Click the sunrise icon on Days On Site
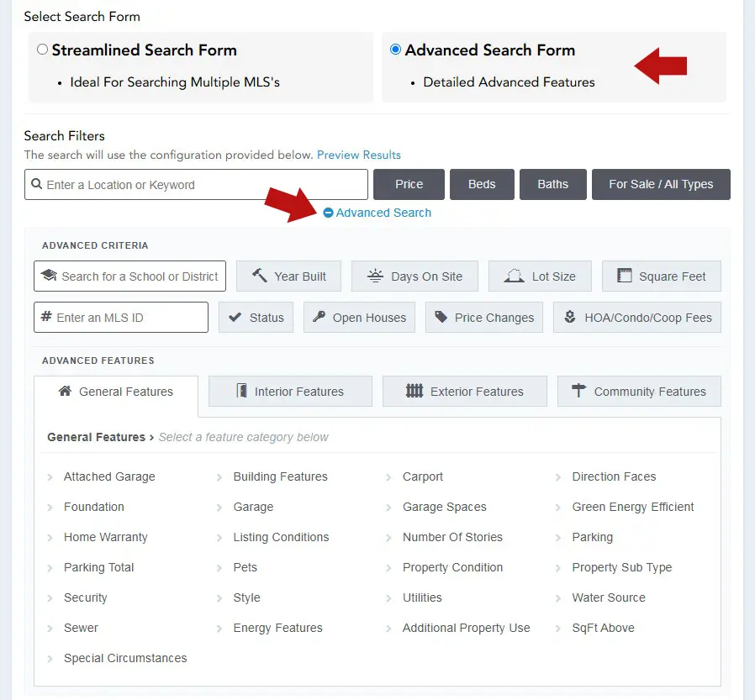This screenshot has width=755, height=700. [x=375, y=276]
